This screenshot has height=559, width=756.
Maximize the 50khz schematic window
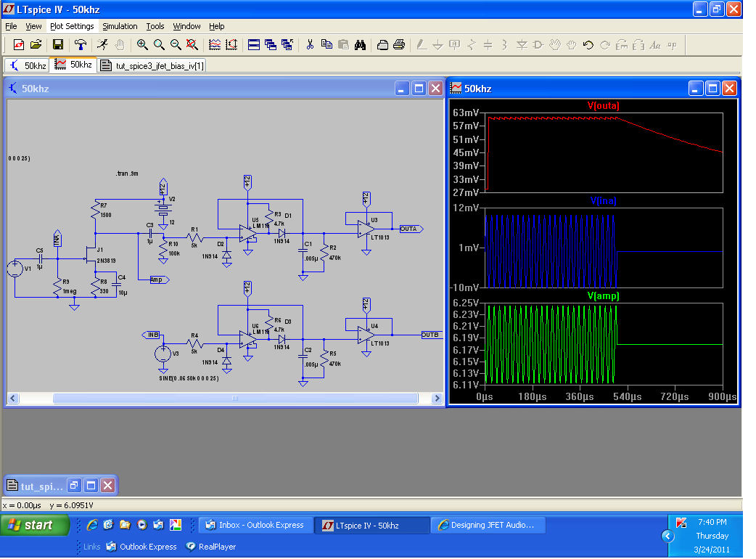419,89
